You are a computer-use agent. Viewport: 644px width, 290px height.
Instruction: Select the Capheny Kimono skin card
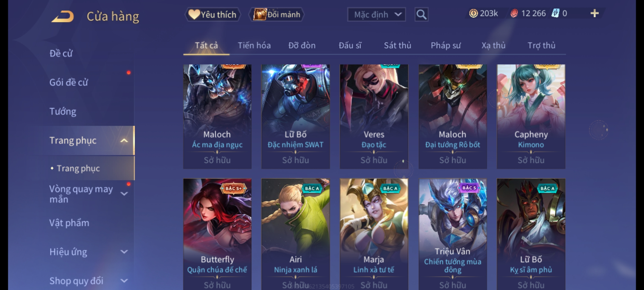pos(531,117)
